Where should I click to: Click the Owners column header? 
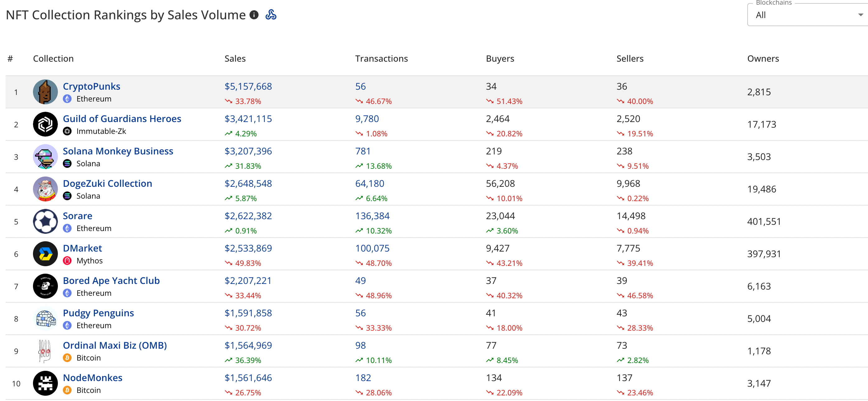[763, 59]
